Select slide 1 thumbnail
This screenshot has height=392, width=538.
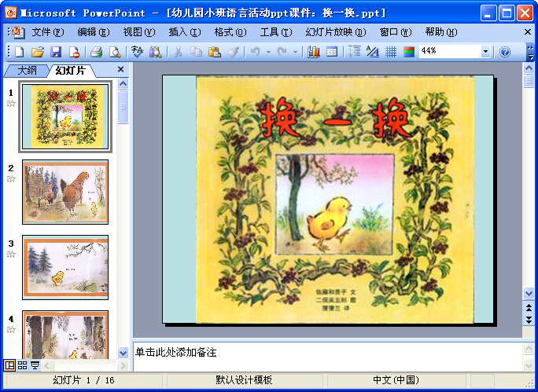(x=65, y=116)
